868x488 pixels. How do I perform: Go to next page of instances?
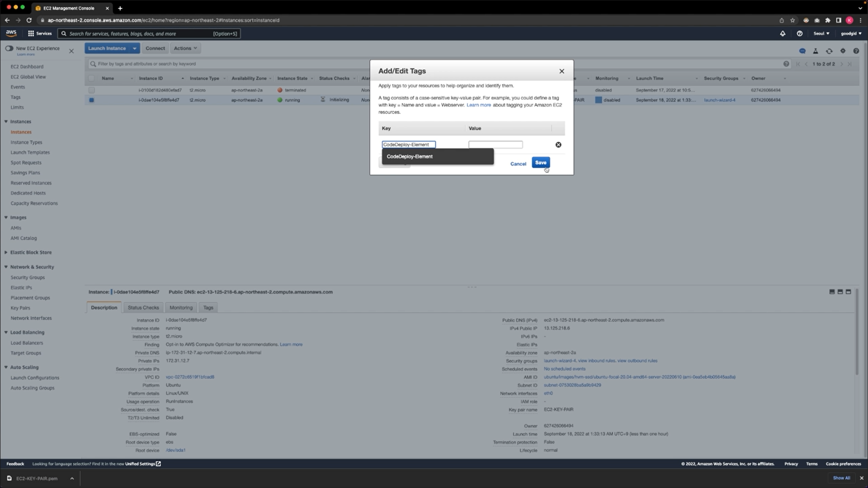pyautogui.click(x=842, y=64)
